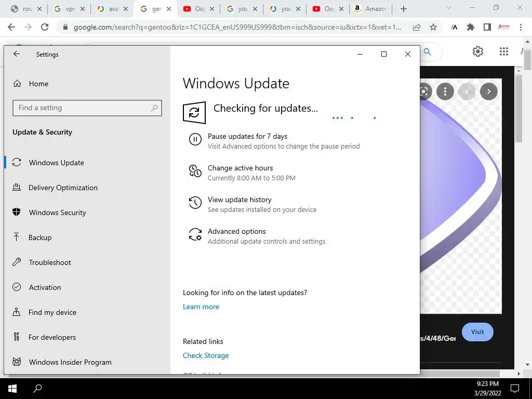Click the share page icon in Chrome

tap(417, 28)
